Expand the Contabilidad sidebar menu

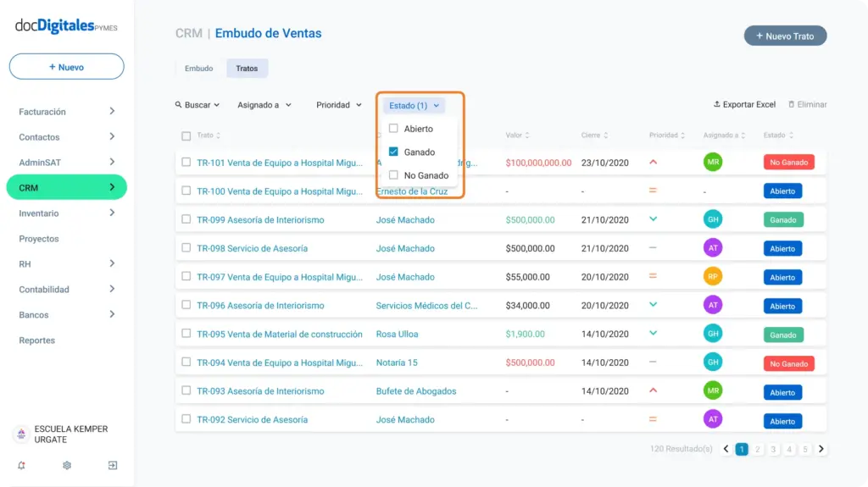66,290
